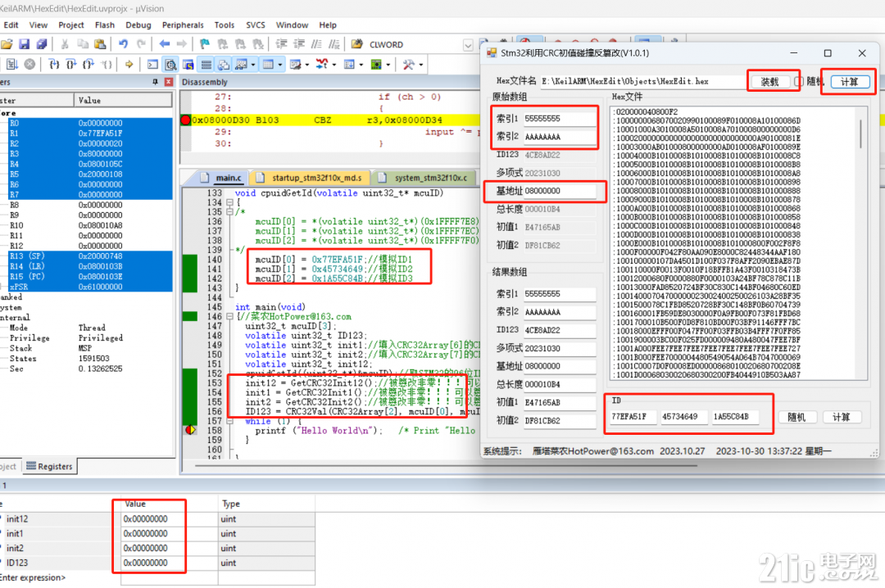Reset the CPU with the RST icon

point(11,65)
